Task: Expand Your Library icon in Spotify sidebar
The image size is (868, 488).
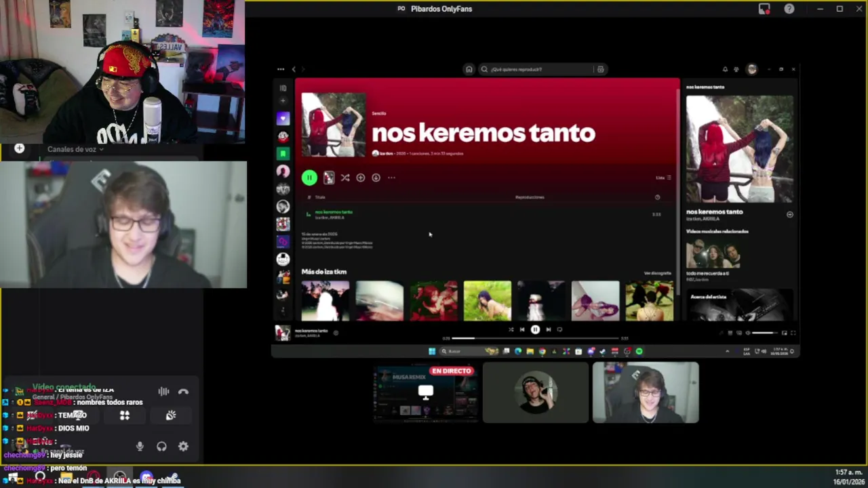Action: (283, 88)
